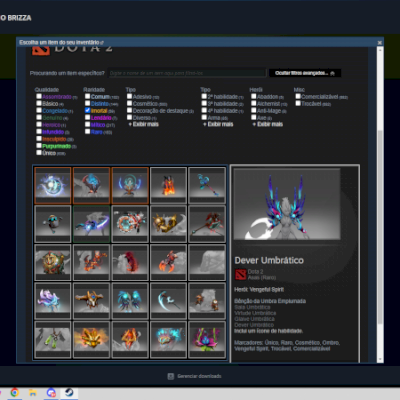The width and height of the screenshot is (400, 400).
Task: Check the Lendário rarity filter
Action: (x=87, y=117)
